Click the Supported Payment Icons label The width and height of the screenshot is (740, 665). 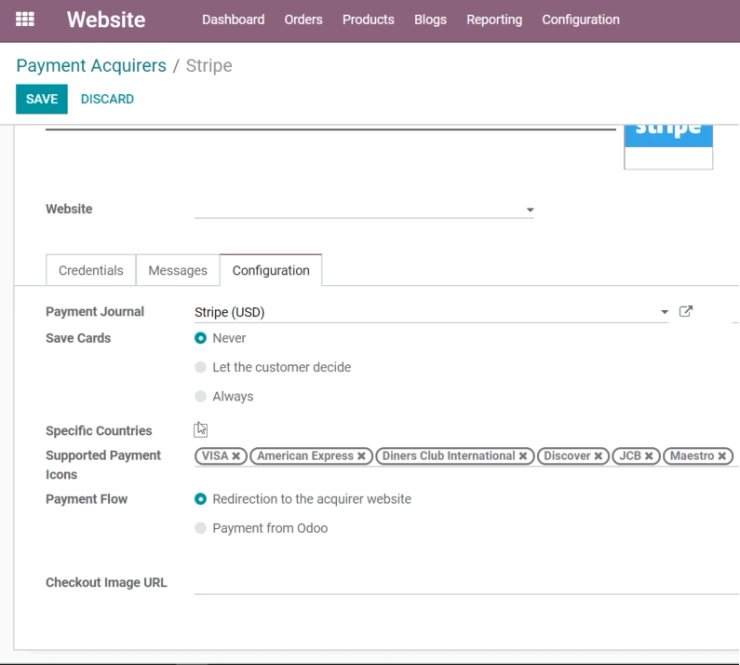pos(103,465)
